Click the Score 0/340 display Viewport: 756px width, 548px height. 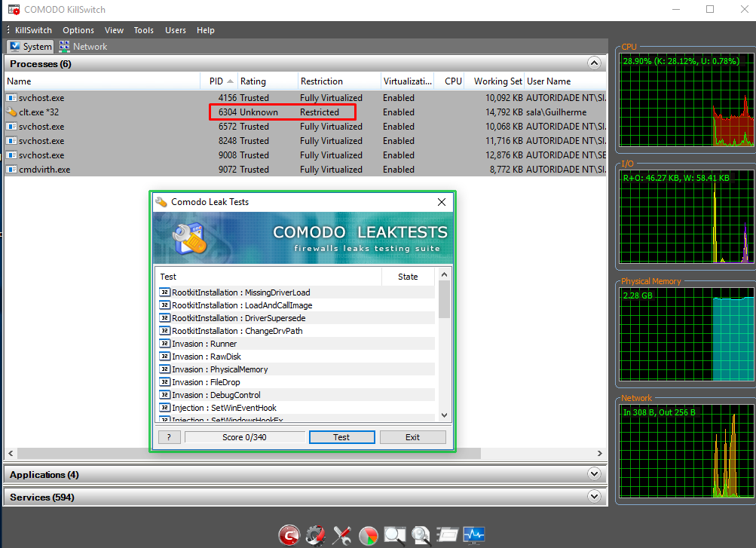(244, 437)
